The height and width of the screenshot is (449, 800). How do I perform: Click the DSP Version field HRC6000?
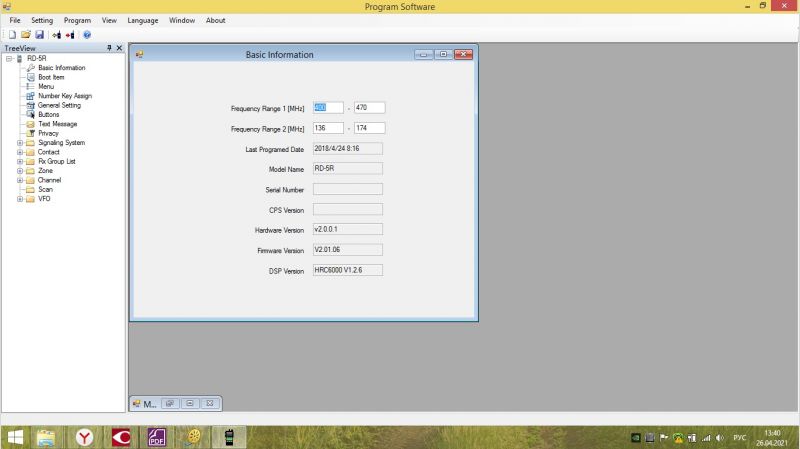tap(347, 270)
